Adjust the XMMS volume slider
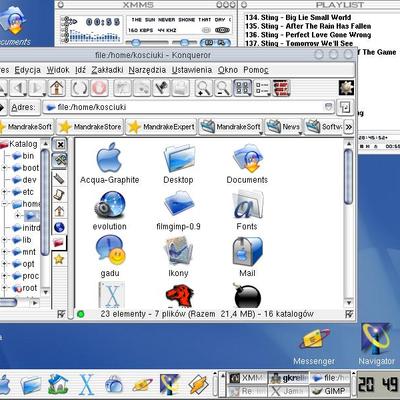 click(147, 43)
